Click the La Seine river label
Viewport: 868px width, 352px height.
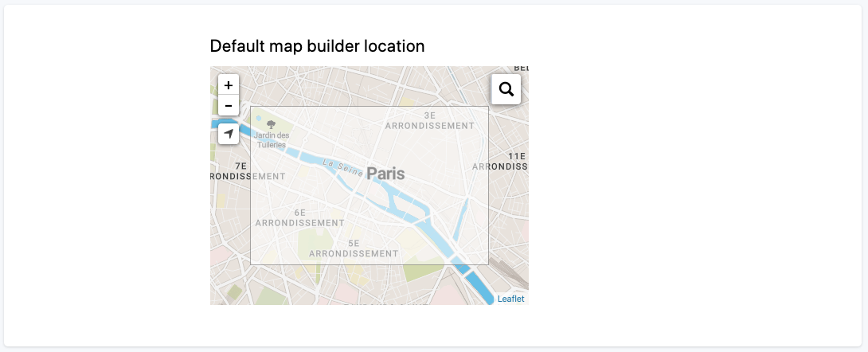(340, 166)
